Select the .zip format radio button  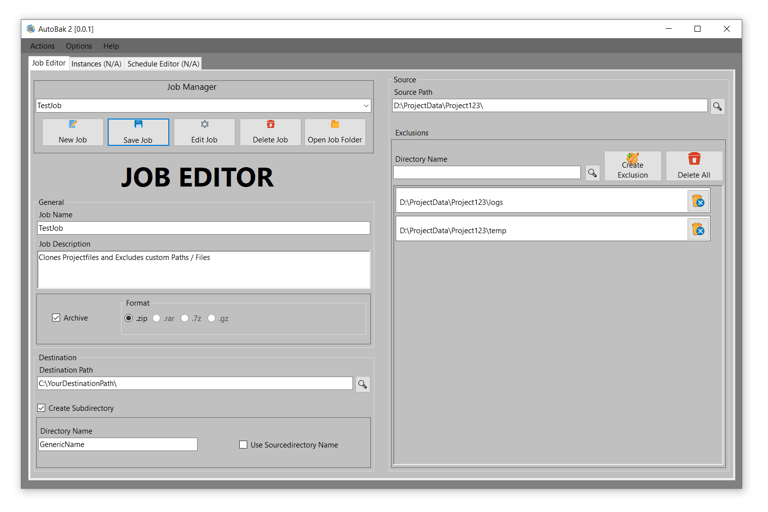pos(128,318)
